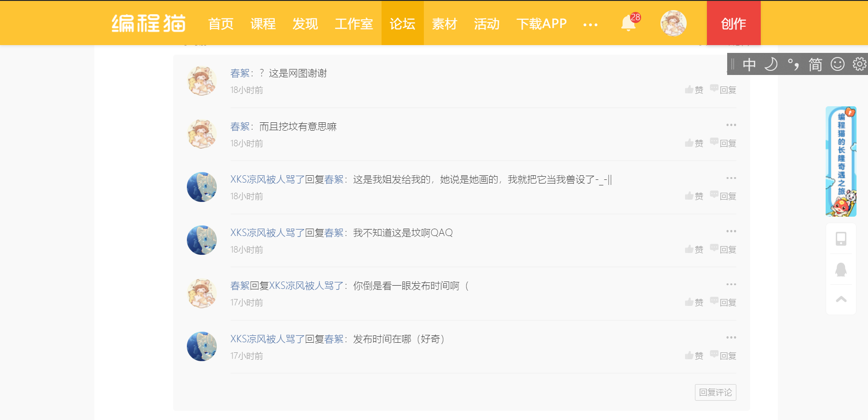This screenshot has height=420, width=868.
Task: Click 春絮 avatar beside 你倒是看一眼发布时间啊
Action: pos(202,293)
